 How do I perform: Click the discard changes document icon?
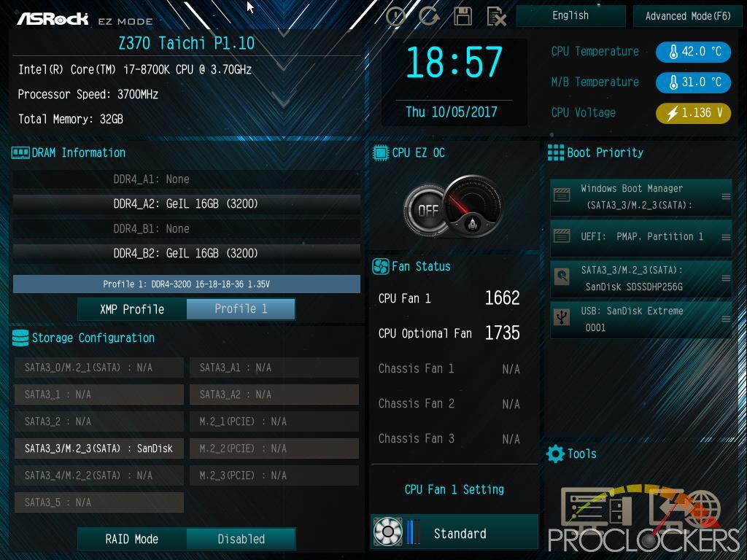tap(496, 17)
